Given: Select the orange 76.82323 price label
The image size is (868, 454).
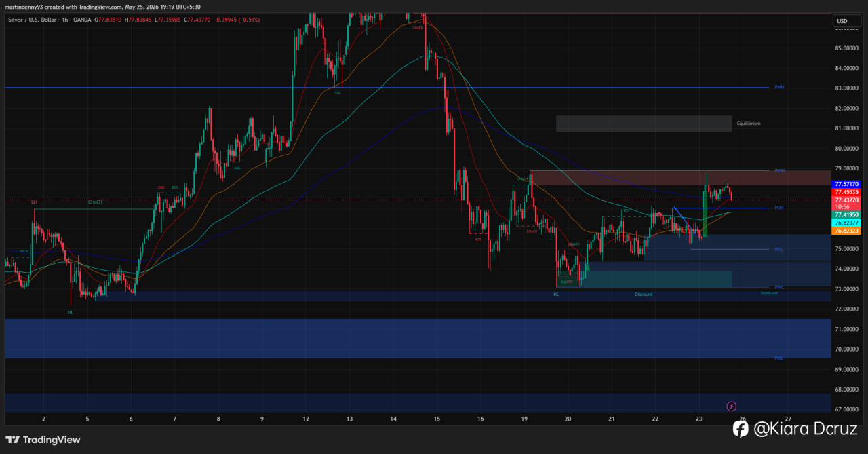Looking at the screenshot, I should [847, 231].
